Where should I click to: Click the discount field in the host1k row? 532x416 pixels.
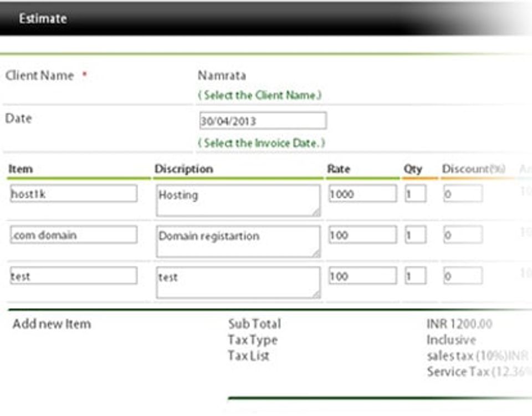[x=463, y=193]
